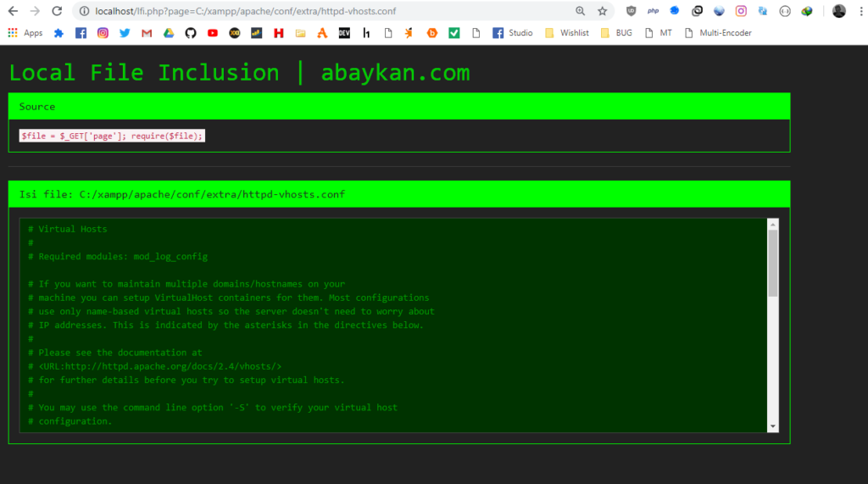This screenshot has height=484, width=868.
Task: Click the 'Required modules: mod_log_config' line
Action: click(118, 256)
